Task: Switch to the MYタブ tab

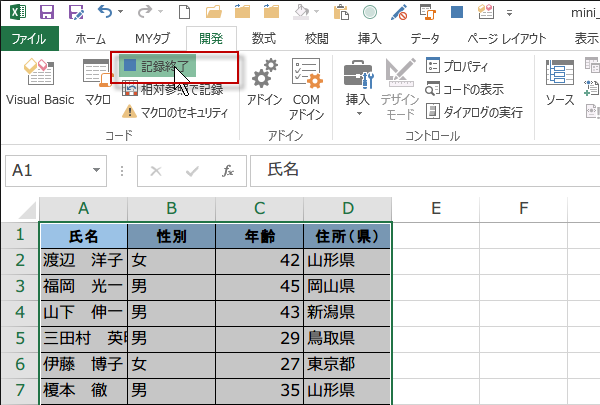Action: (x=152, y=39)
